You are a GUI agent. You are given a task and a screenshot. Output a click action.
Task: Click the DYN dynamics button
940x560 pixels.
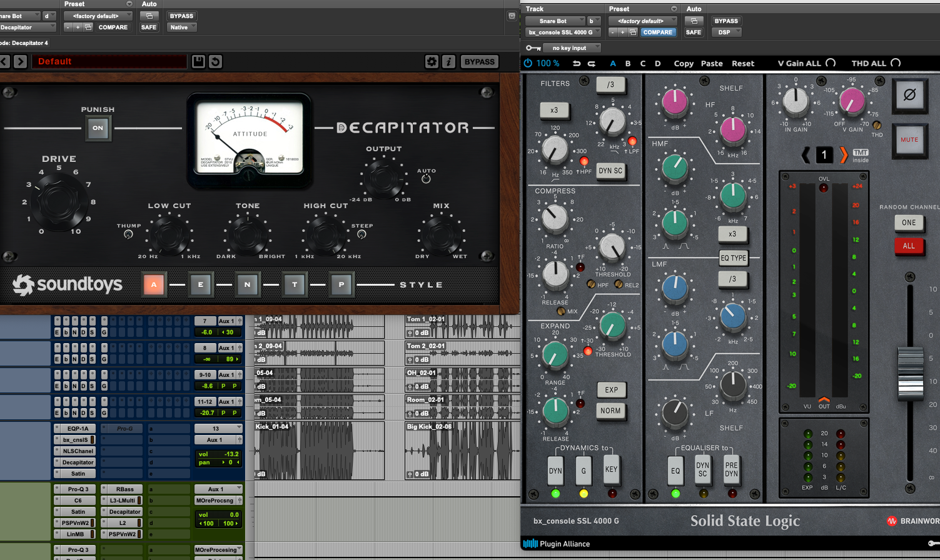[x=555, y=471]
